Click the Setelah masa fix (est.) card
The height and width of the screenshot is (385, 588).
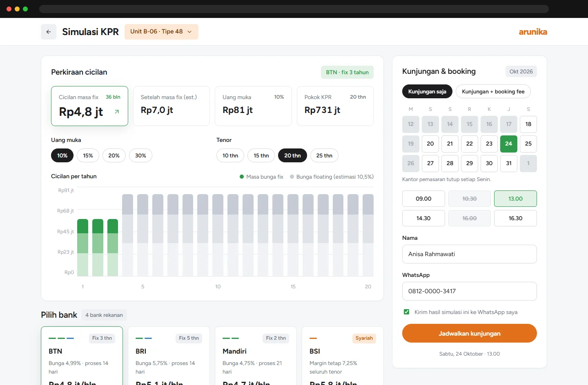point(171,106)
